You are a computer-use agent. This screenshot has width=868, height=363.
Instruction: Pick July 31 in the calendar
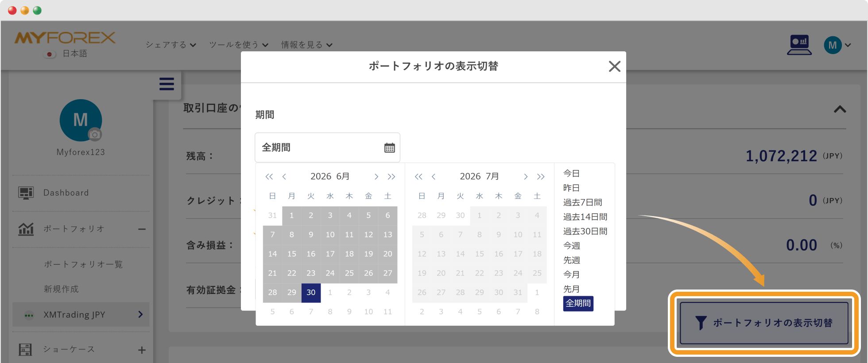pos(518,293)
